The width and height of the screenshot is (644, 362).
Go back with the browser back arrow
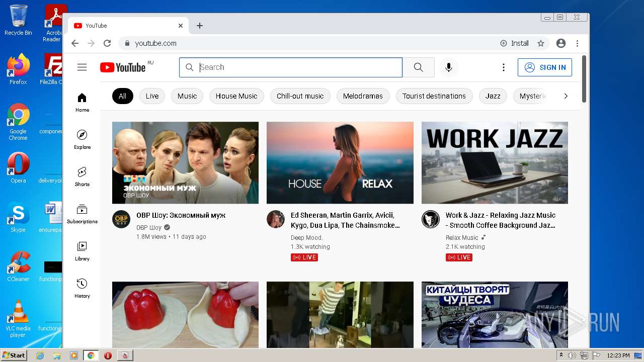click(x=75, y=43)
